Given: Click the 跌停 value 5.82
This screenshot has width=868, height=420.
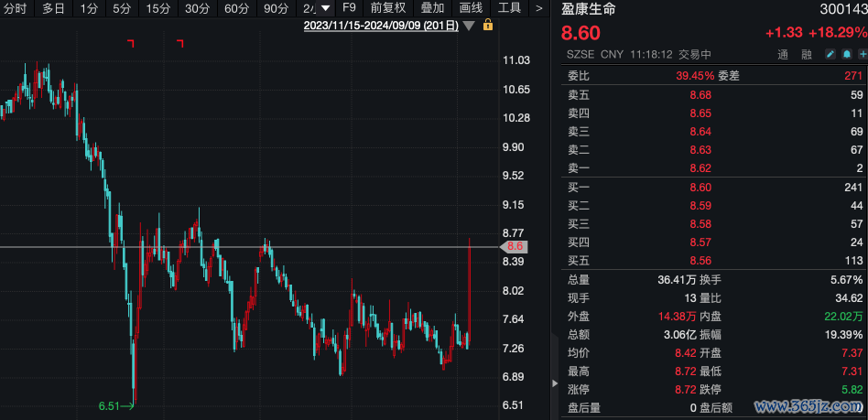Looking at the screenshot, I should [852, 390].
